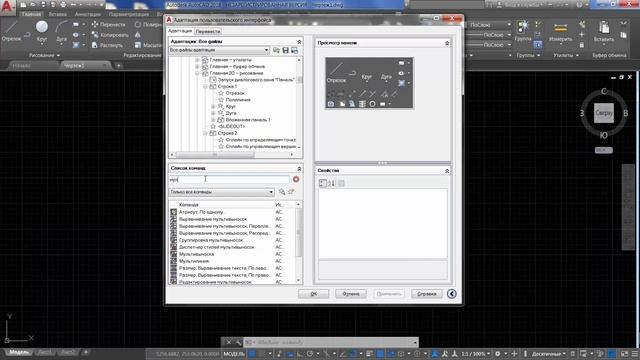Viewport: 640px width, 360px height.
Task: Collapse the Список команд pane
Action: [299, 168]
